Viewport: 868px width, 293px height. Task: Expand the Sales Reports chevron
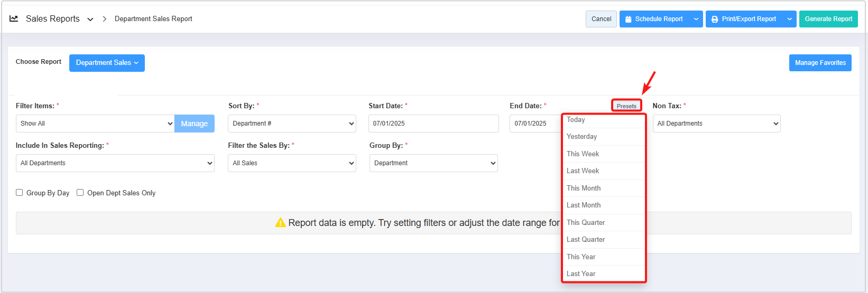point(90,20)
